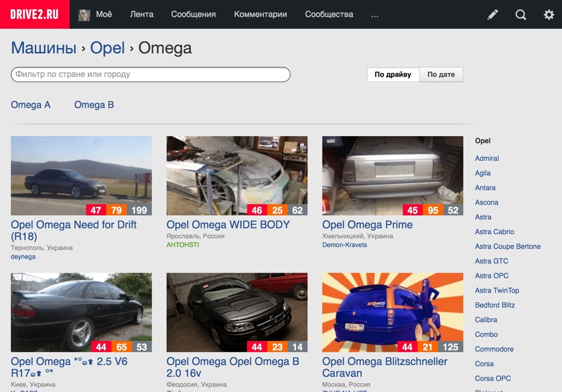Select Commodore model
This screenshot has height=392, width=562.
494,349
